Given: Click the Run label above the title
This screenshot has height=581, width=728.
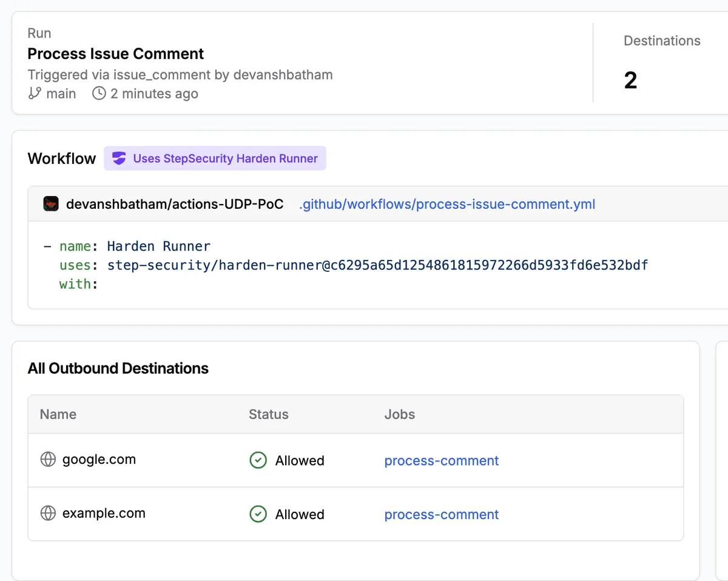Looking at the screenshot, I should click(39, 33).
